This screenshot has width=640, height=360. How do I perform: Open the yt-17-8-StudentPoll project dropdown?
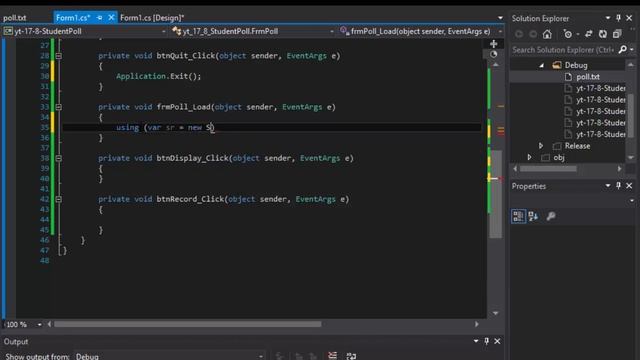tap(164, 31)
